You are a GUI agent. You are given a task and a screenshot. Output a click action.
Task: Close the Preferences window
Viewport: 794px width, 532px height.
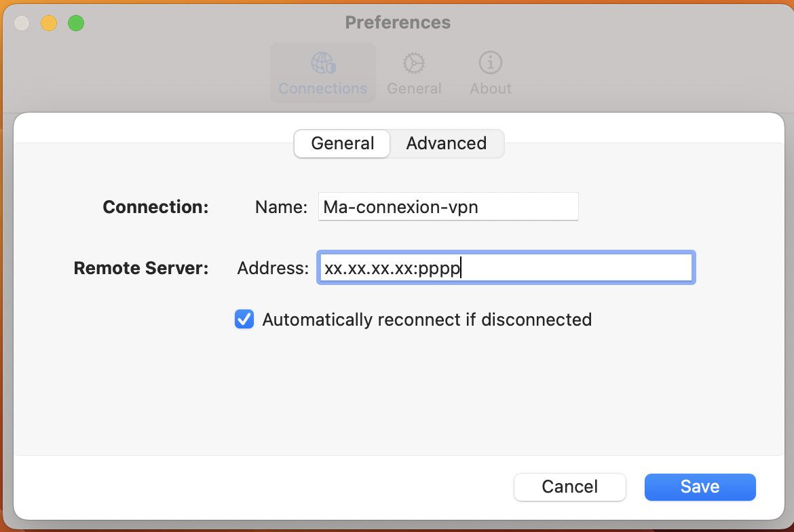click(22, 23)
